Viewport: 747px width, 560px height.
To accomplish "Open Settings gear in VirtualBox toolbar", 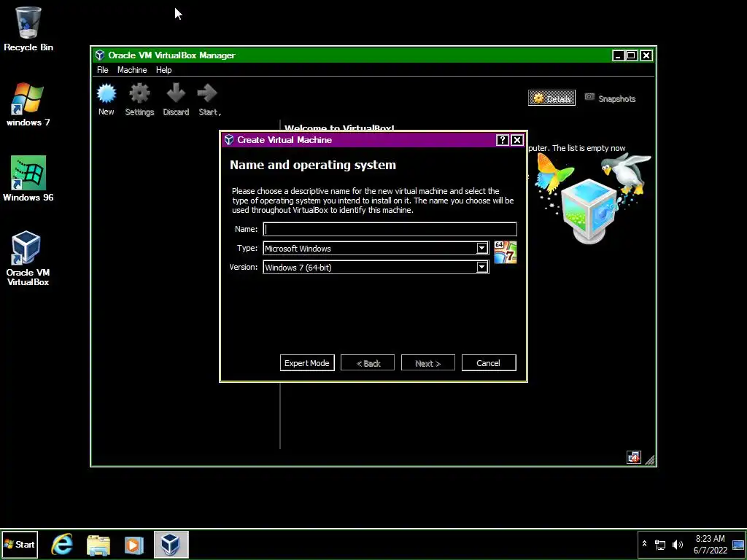I will pyautogui.click(x=139, y=99).
